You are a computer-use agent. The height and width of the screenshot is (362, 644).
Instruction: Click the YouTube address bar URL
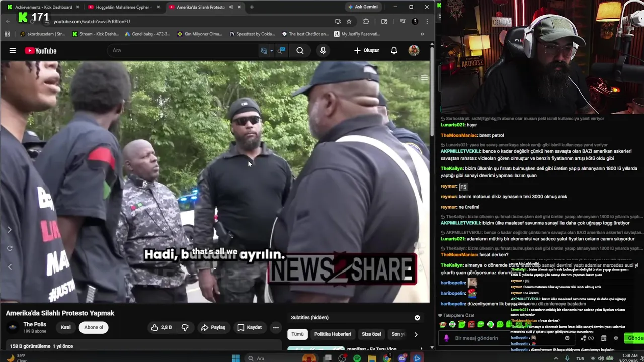tap(92, 21)
